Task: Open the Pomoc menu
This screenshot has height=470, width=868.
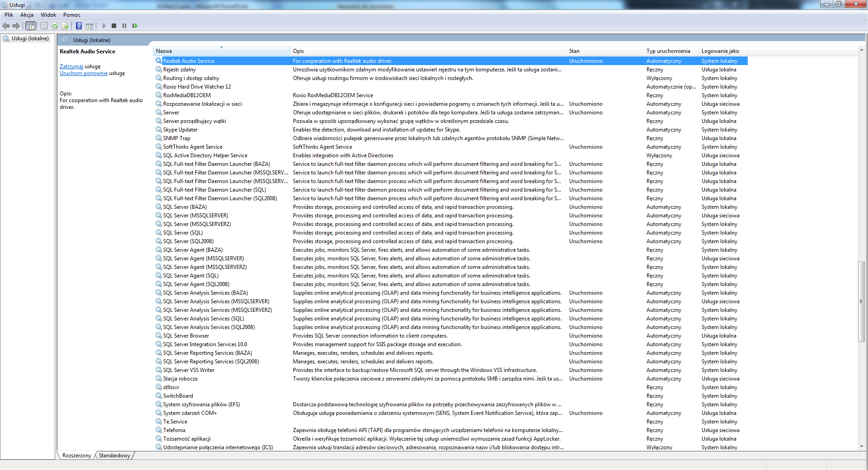Action: (71, 15)
